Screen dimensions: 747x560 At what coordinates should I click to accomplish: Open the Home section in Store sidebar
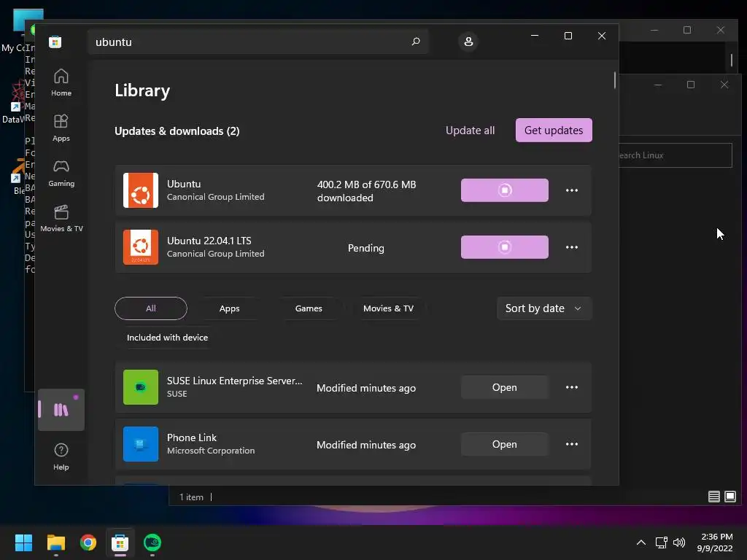tap(61, 82)
